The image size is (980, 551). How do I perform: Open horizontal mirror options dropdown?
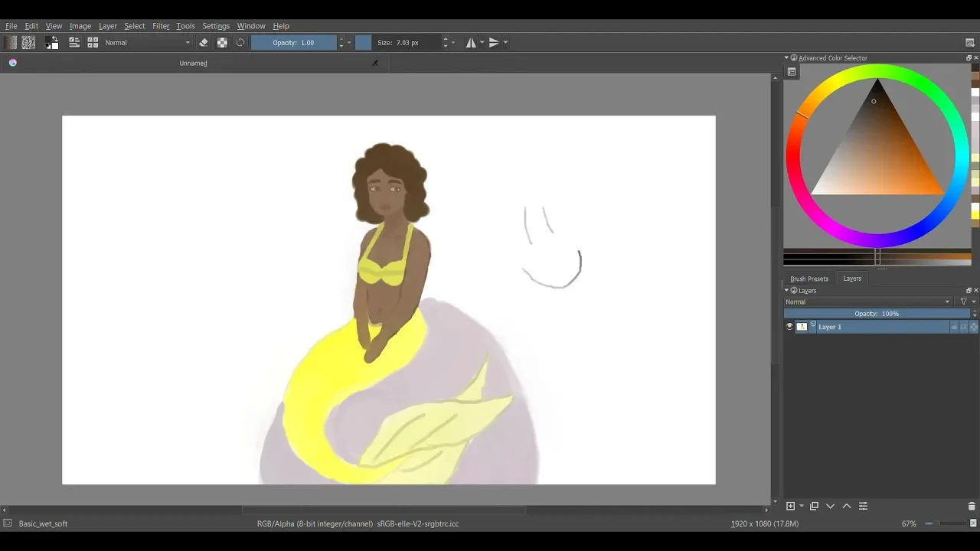point(482,43)
